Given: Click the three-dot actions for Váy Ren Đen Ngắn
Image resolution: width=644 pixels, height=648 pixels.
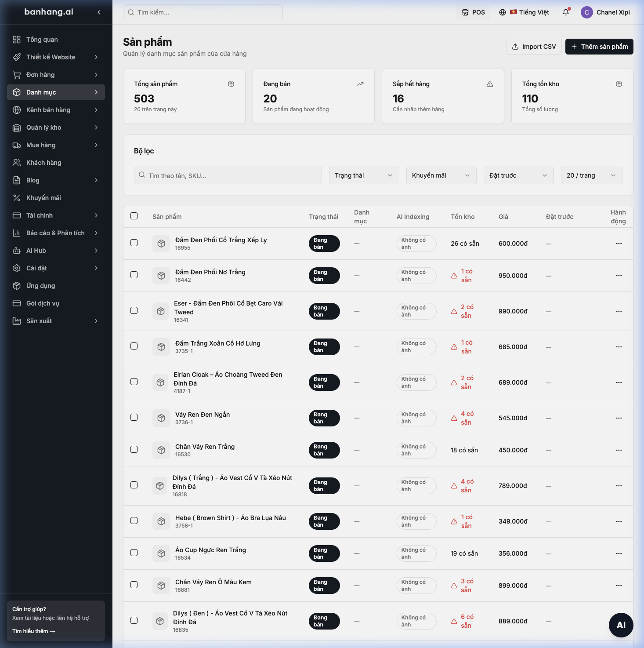Looking at the screenshot, I should 619,418.
